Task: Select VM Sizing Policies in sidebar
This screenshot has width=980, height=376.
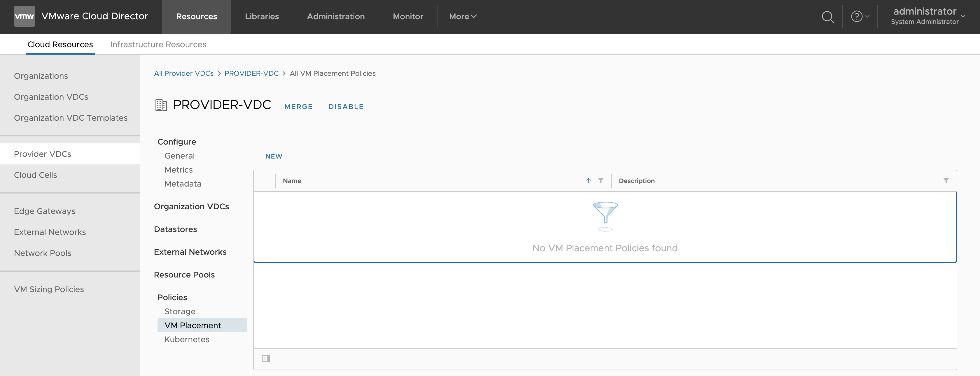Action: tap(49, 289)
